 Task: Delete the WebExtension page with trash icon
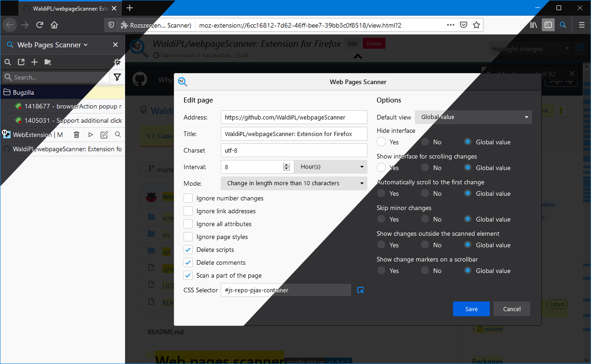pyautogui.click(x=77, y=135)
